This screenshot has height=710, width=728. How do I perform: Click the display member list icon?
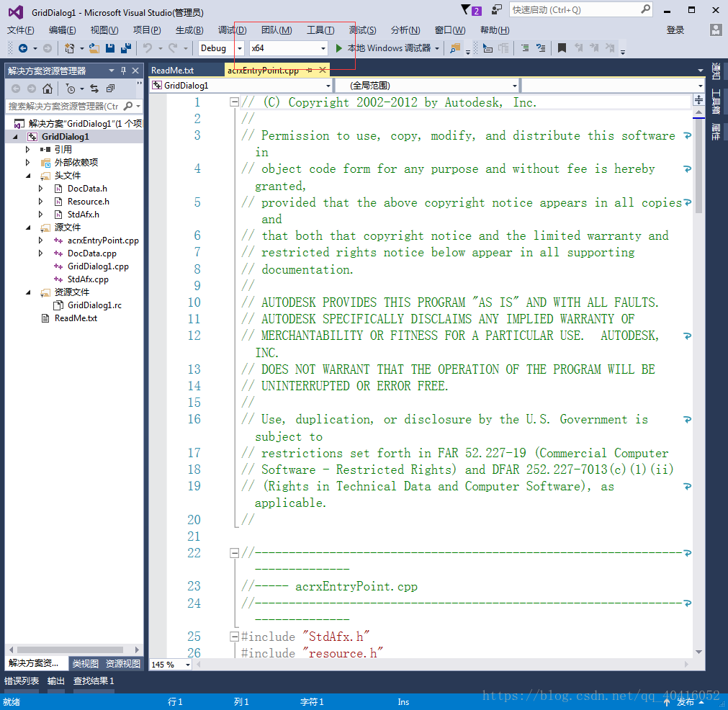click(x=487, y=48)
